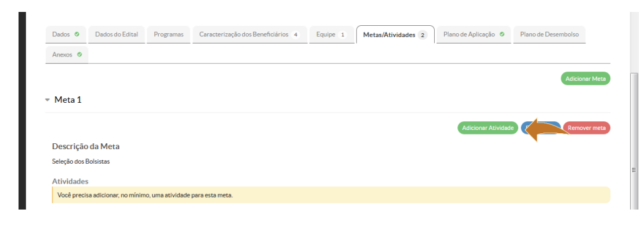Click the Metas/Atividades tab
The image size is (644, 248).
pos(395,35)
